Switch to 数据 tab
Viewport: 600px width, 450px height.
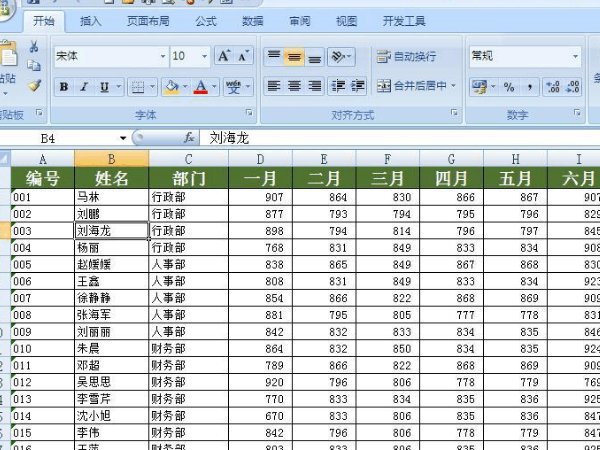pyautogui.click(x=253, y=21)
